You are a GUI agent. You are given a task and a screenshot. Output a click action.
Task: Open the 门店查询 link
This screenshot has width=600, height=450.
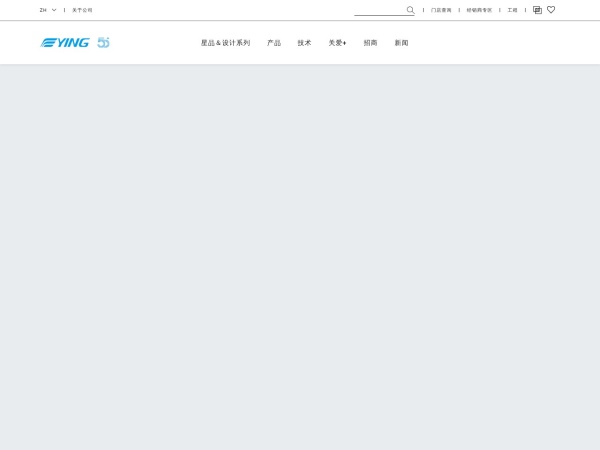(x=441, y=10)
